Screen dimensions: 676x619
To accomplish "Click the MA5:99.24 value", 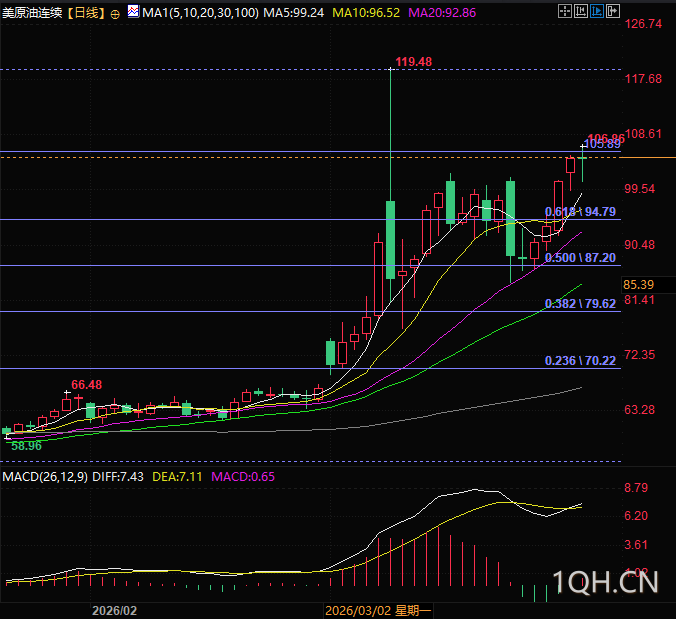I will click(x=294, y=13).
